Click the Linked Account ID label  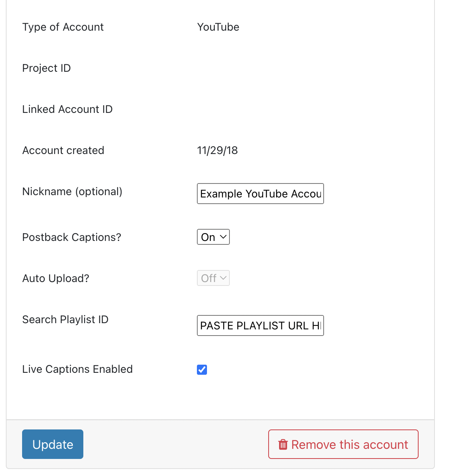tap(67, 109)
